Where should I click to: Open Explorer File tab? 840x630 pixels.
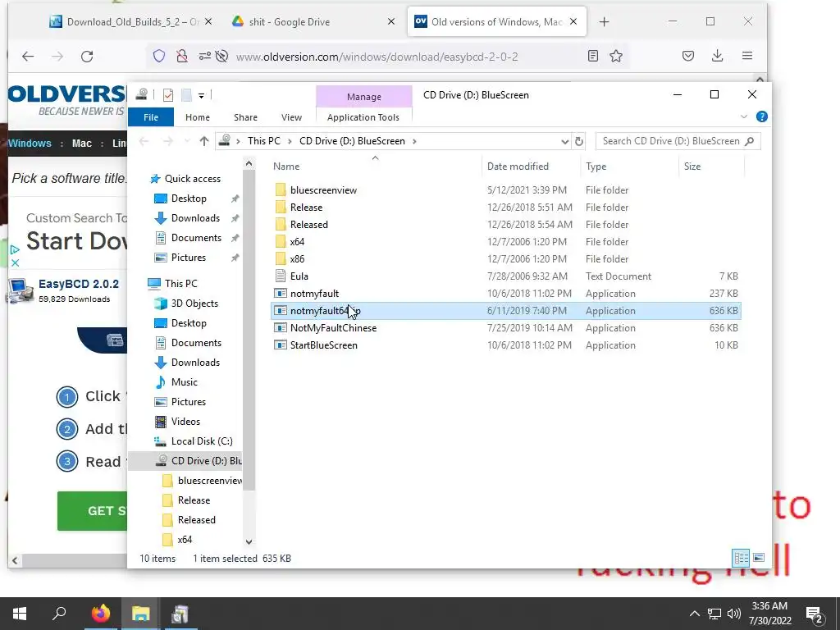coord(151,117)
